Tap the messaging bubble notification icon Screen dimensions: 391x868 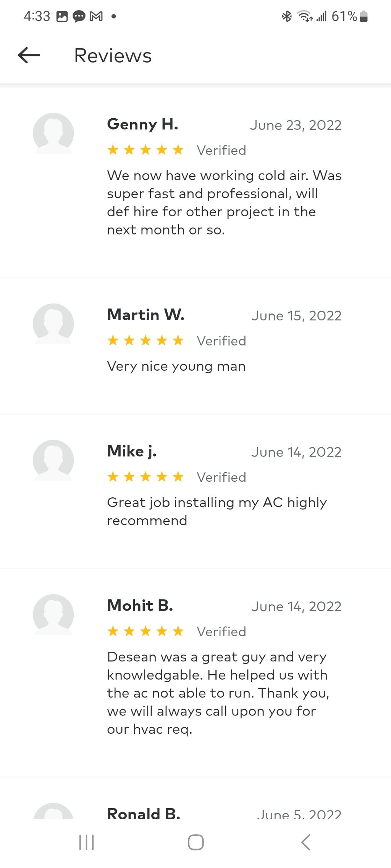(x=79, y=16)
